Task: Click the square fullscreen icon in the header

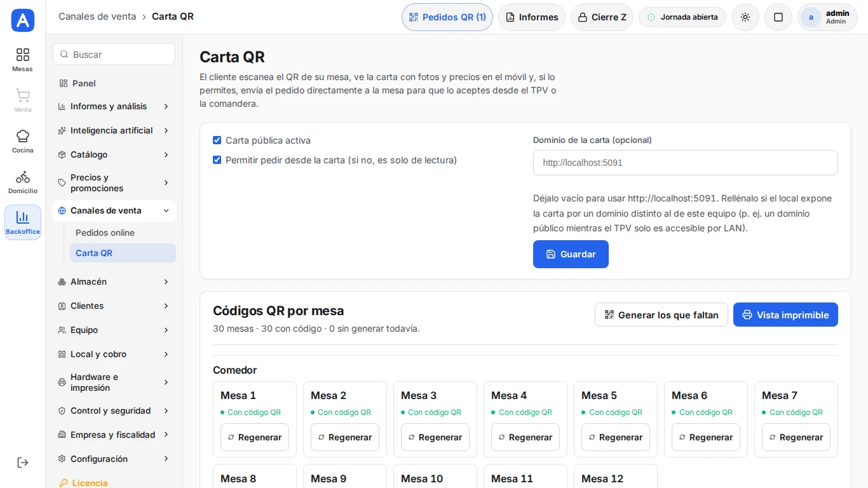Action: tap(778, 17)
